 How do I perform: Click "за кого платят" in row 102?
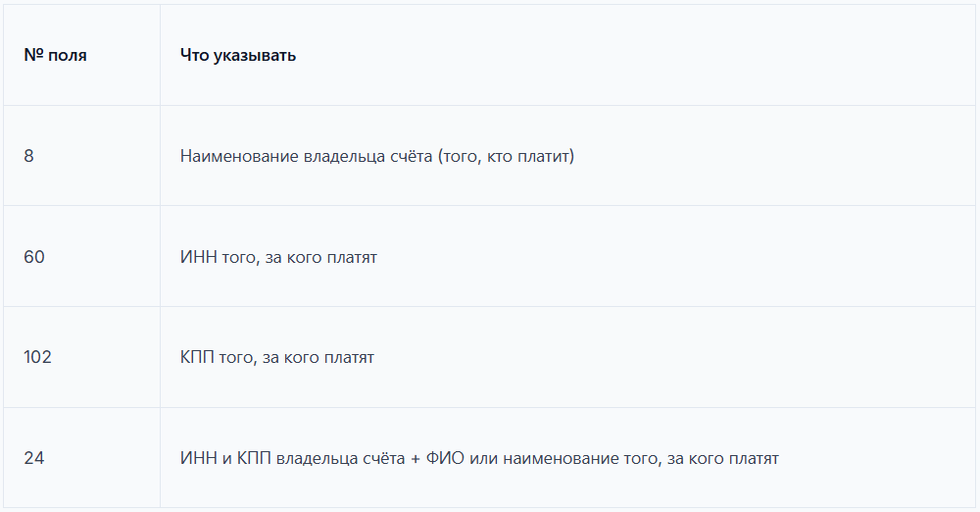click(318, 357)
